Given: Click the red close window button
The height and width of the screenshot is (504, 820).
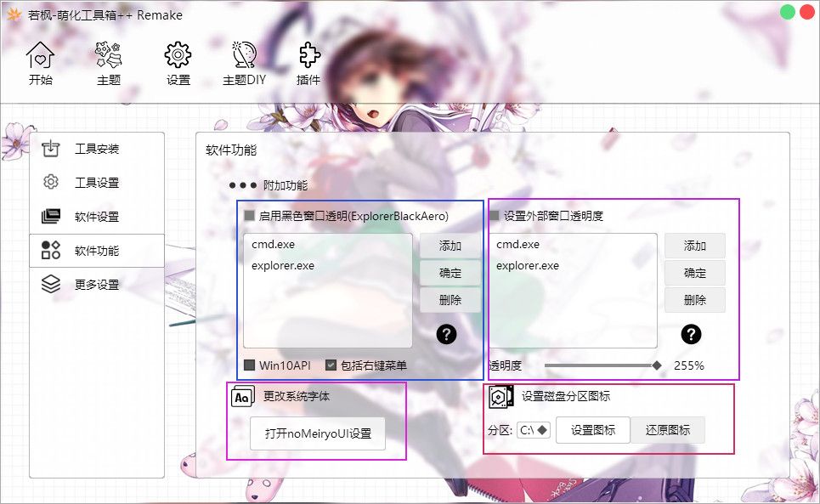Looking at the screenshot, I should click(807, 12).
